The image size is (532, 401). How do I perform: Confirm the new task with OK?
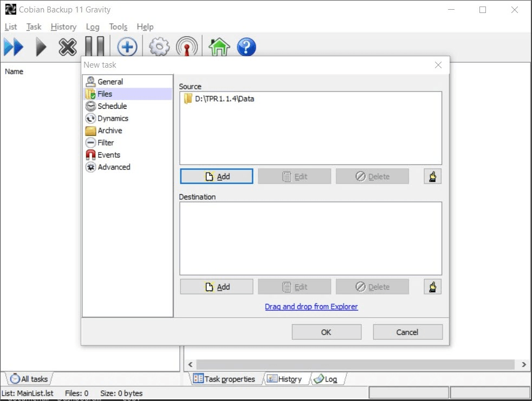[x=326, y=332]
